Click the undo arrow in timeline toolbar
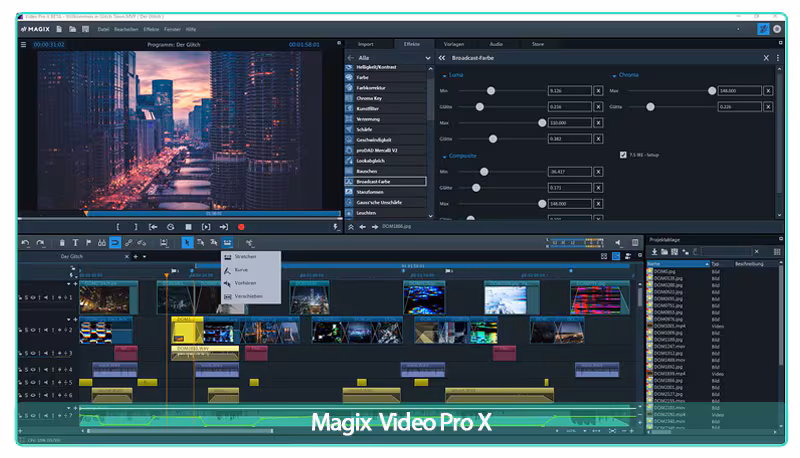 click(26, 243)
